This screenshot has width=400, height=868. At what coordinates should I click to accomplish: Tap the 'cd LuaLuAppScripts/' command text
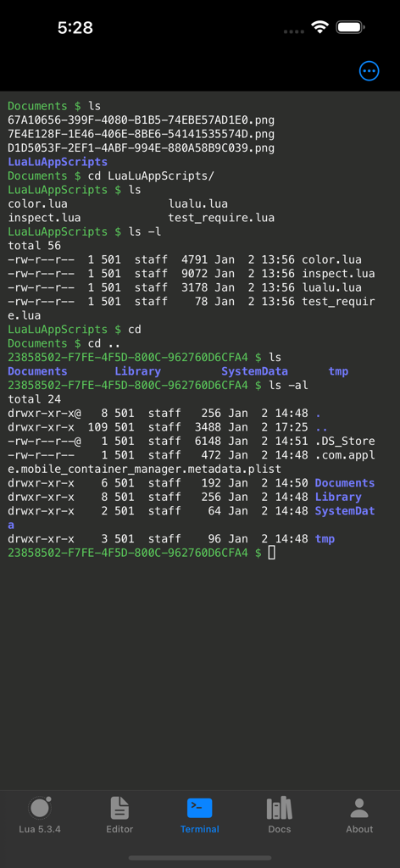[151, 176]
